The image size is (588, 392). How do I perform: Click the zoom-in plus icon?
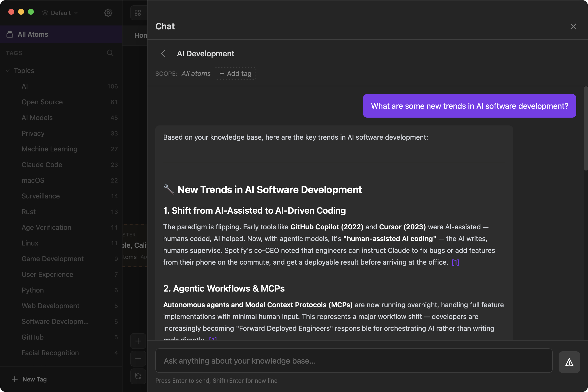138,341
